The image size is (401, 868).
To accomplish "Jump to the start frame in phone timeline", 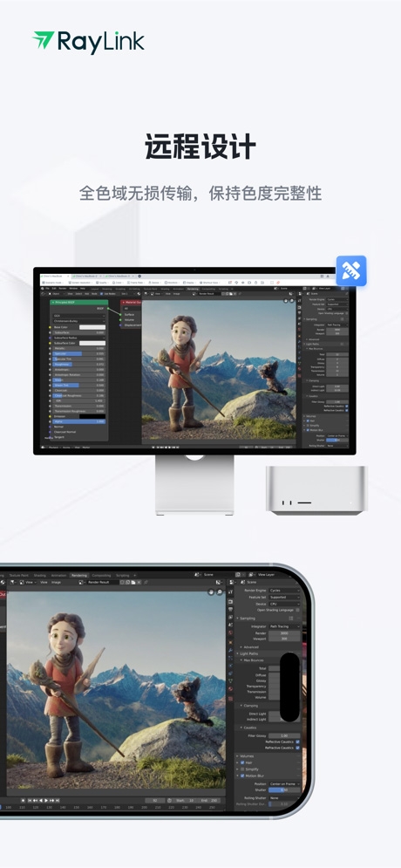I will click(30, 801).
